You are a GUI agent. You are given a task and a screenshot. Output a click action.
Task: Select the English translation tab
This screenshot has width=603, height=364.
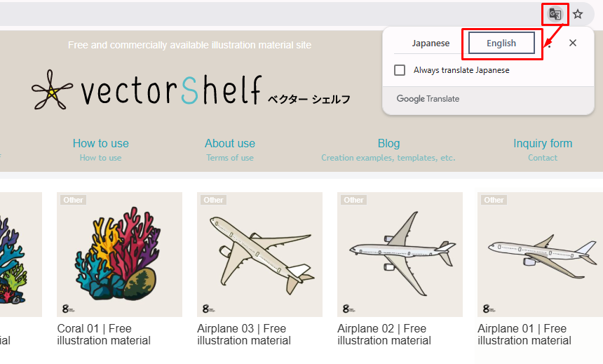click(501, 43)
